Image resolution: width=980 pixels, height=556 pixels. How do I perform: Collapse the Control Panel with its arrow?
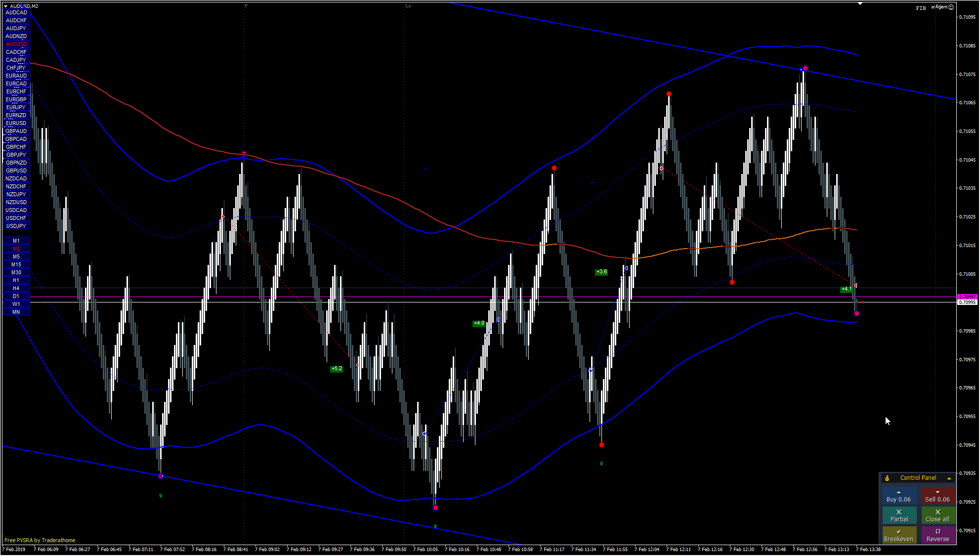949,478
